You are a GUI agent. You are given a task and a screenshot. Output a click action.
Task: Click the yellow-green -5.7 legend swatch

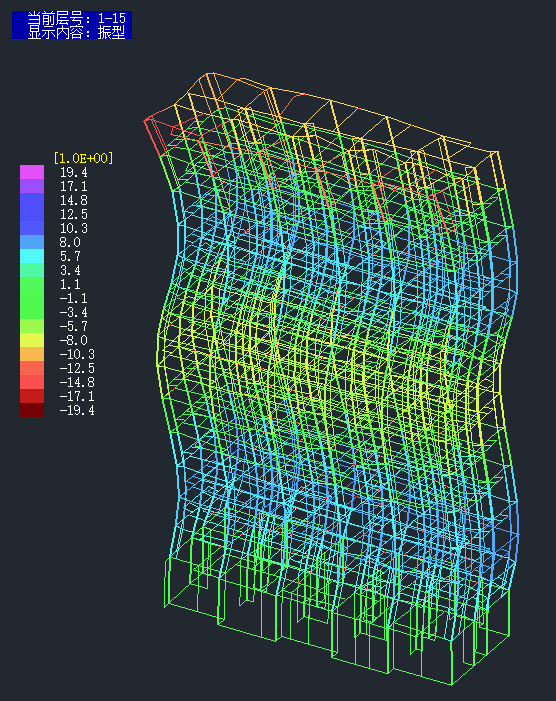click(32, 326)
